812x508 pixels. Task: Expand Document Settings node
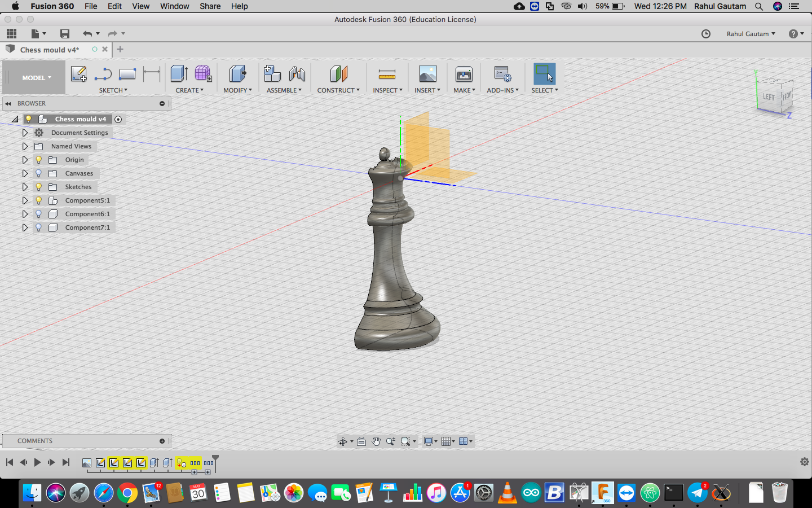(x=25, y=133)
